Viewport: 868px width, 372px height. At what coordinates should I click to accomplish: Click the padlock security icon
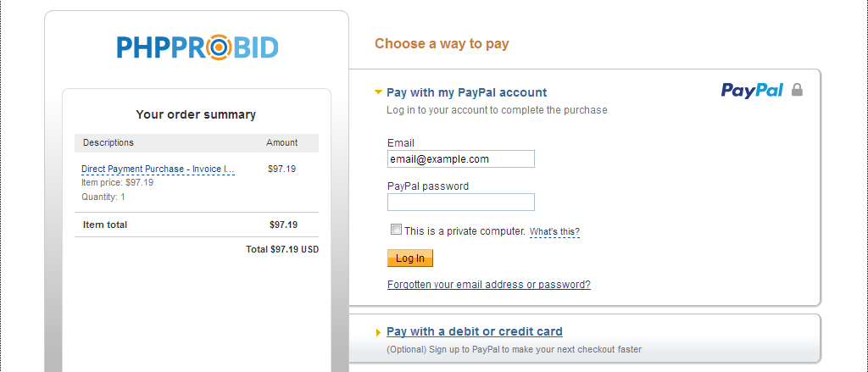click(797, 90)
